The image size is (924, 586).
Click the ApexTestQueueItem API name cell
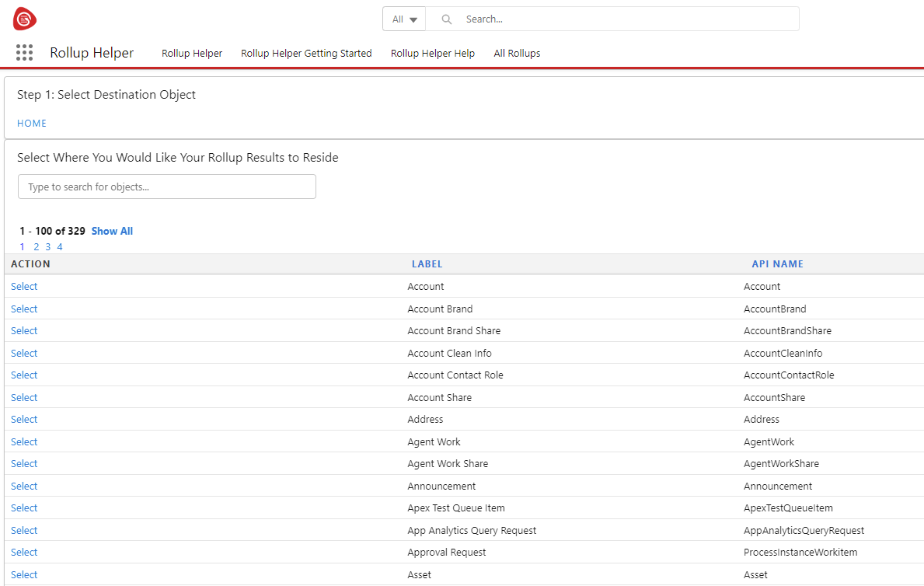788,508
